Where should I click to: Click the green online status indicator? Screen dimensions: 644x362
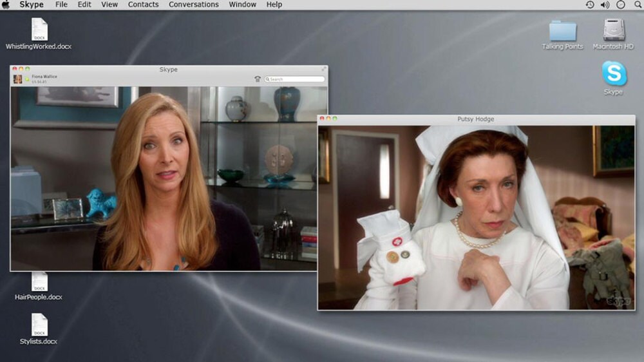click(x=27, y=79)
